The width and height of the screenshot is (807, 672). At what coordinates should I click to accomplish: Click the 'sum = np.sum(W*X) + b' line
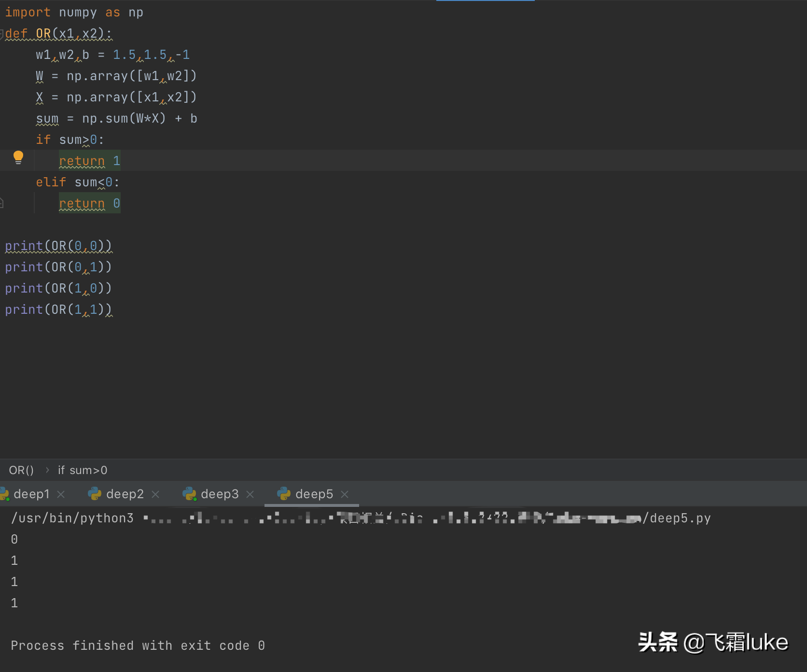tap(116, 119)
